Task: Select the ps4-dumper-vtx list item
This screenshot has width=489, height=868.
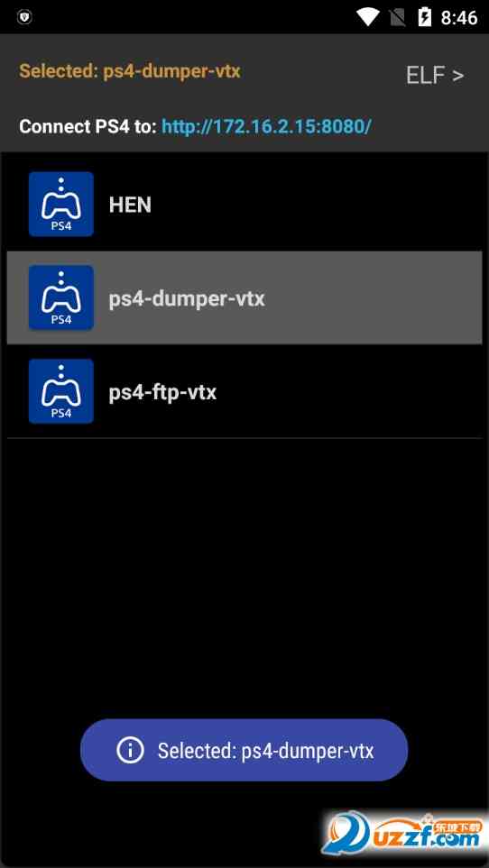Action: coord(244,297)
